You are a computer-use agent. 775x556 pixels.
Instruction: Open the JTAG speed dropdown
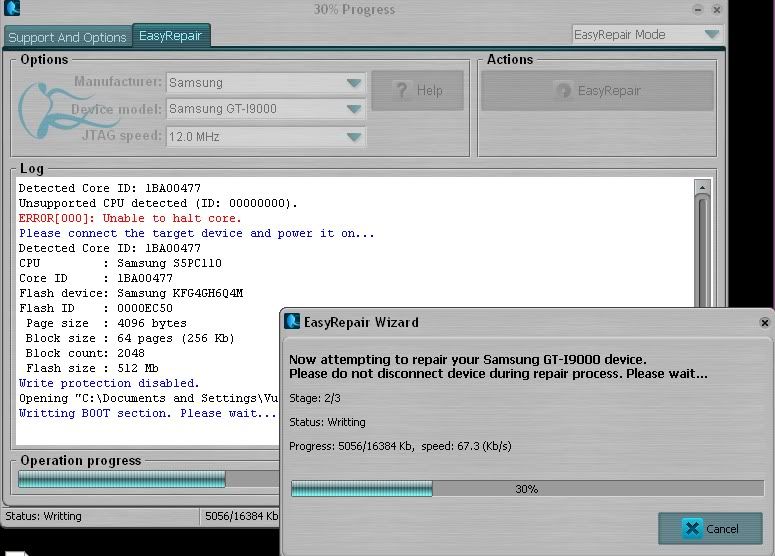(x=266, y=136)
